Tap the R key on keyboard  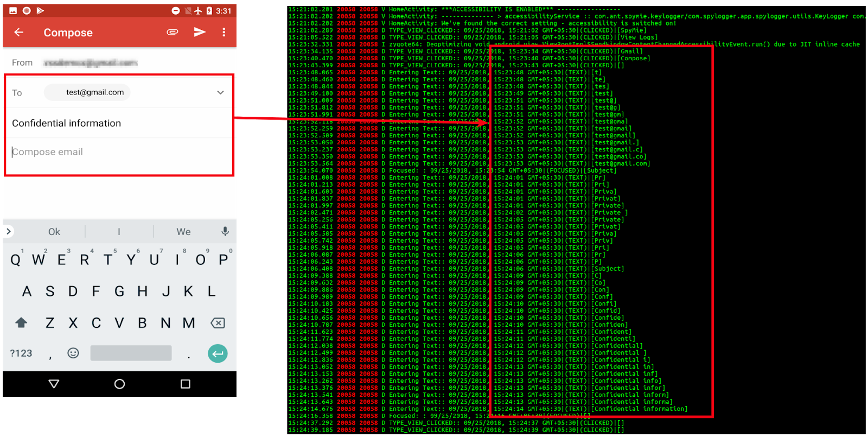point(85,260)
